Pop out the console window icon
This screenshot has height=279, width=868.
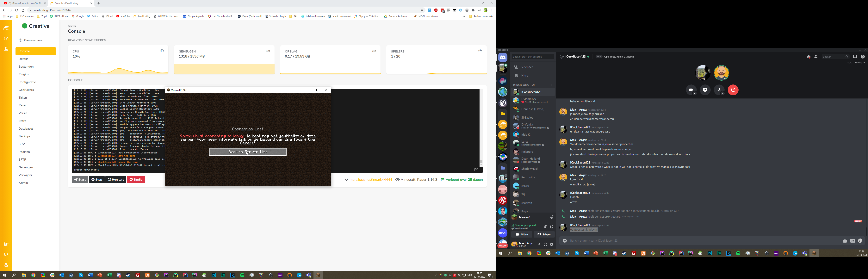click(476, 170)
